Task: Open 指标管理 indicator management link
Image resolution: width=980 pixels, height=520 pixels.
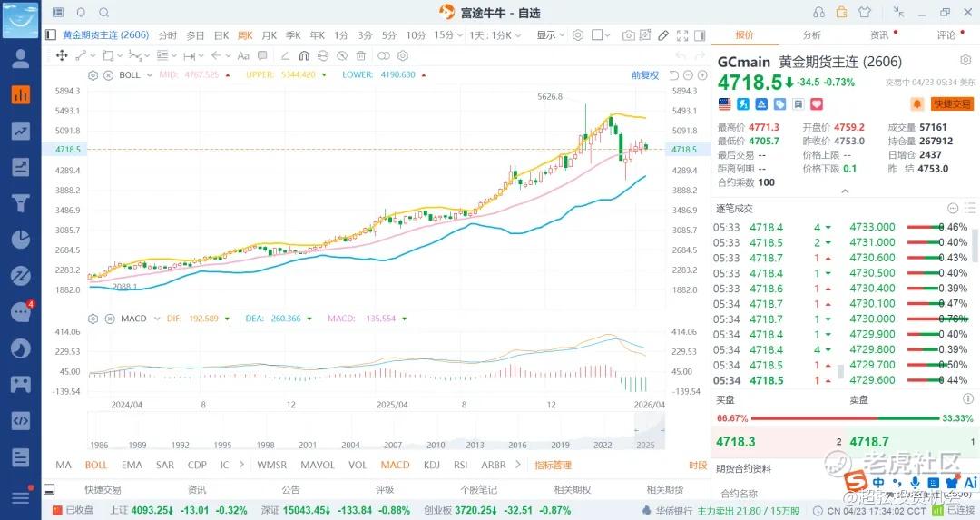Action: tap(553, 466)
